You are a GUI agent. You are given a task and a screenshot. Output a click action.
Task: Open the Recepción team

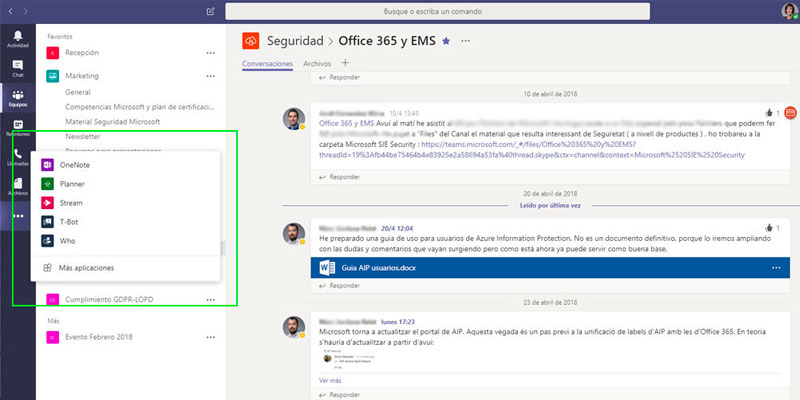click(82, 53)
